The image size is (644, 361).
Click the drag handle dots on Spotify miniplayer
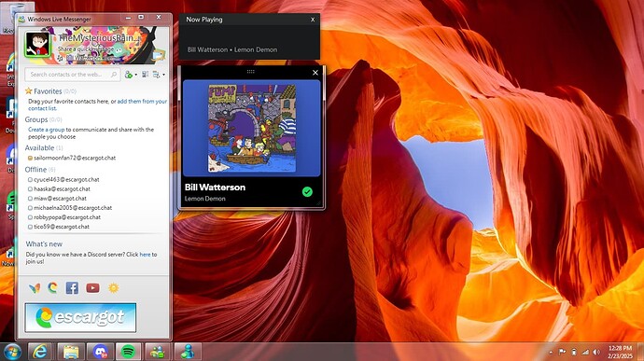tap(250, 72)
